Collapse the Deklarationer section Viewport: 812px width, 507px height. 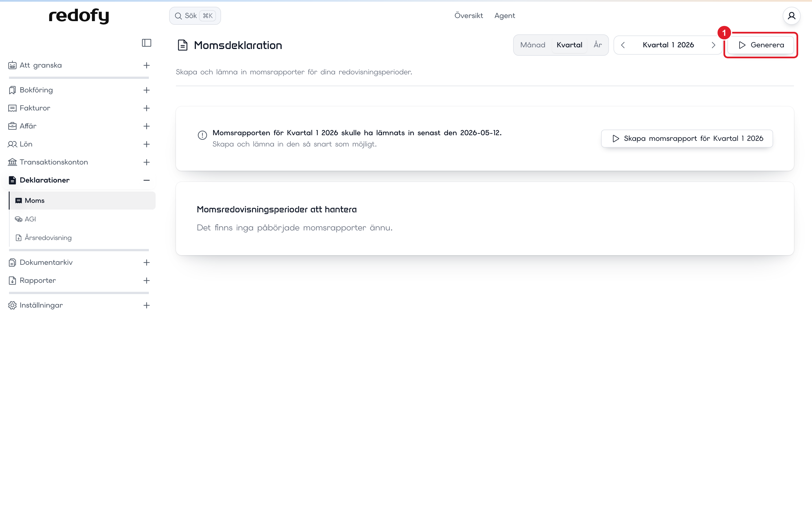[146, 180]
